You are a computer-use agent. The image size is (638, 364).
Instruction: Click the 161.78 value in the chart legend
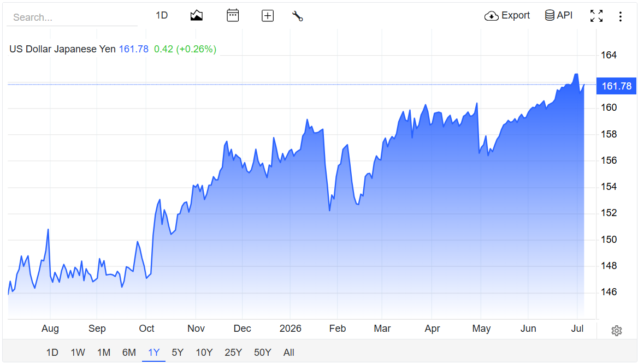click(133, 49)
